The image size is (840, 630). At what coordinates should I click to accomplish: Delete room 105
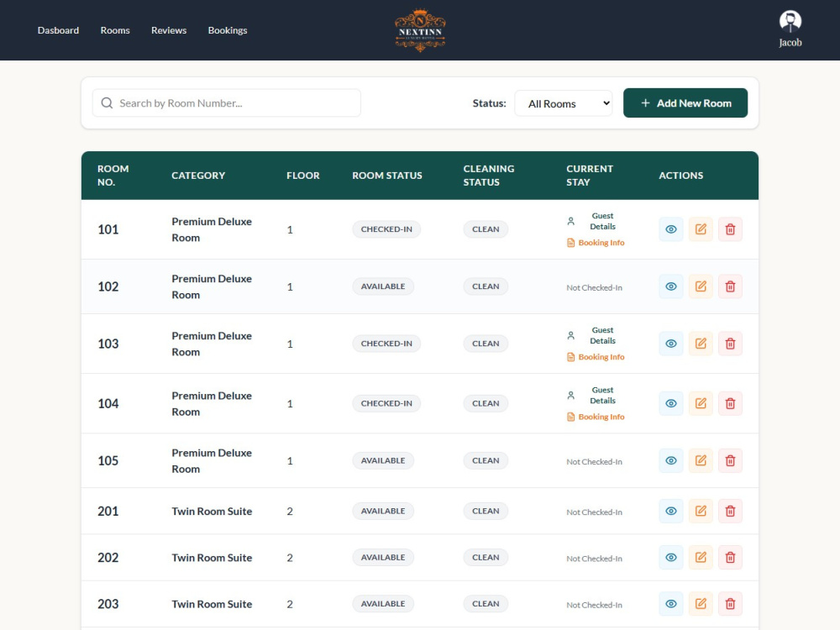tap(730, 460)
